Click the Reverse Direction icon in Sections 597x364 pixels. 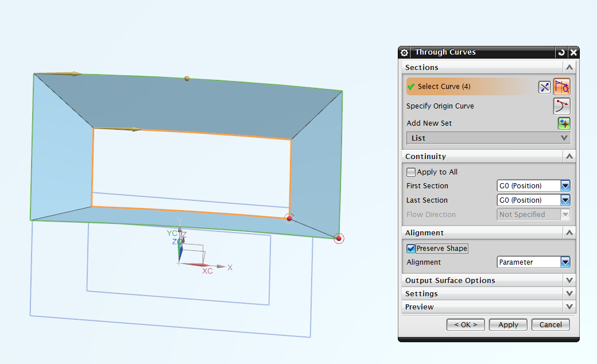click(x=544, y=87)
